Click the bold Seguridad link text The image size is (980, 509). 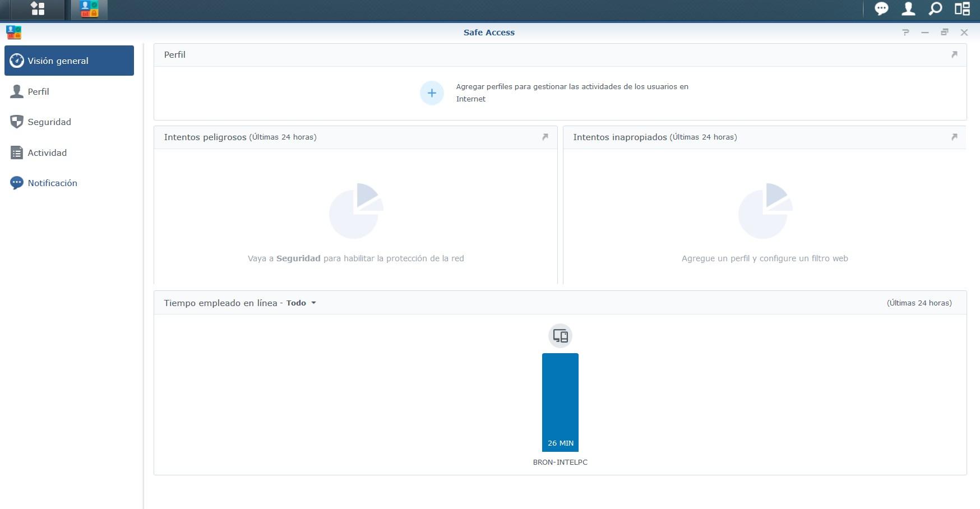pyautogui.click(x=298, y=258)
